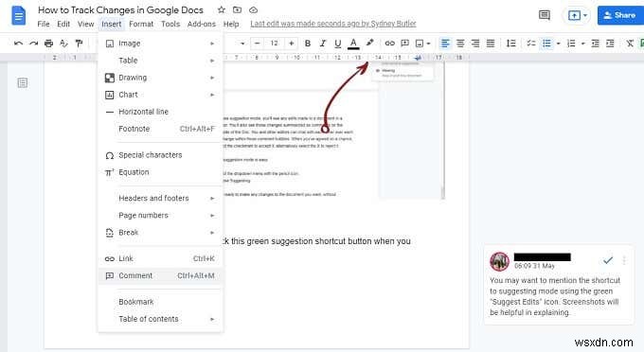Viewport: 644px width, 352px height.
Task: Star the document title
Action: coord(222,9)
